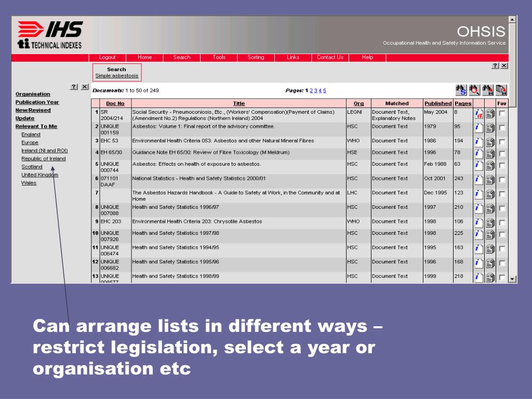Tick the Fav checkbox for EH 65/30
Screen dimensions: 532x399
click(x=502, y=154)
